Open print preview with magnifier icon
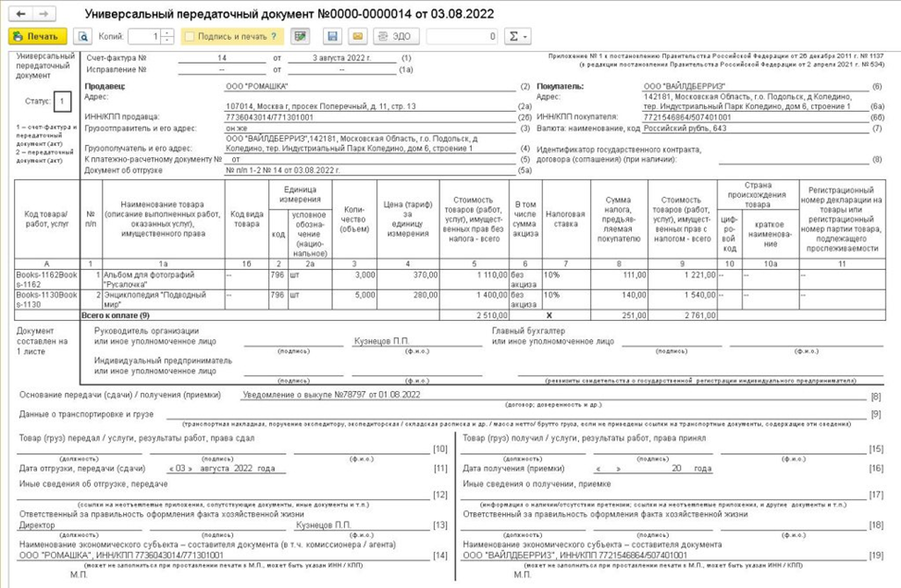This screenshot has width=901, height=588. coord(82,37)
